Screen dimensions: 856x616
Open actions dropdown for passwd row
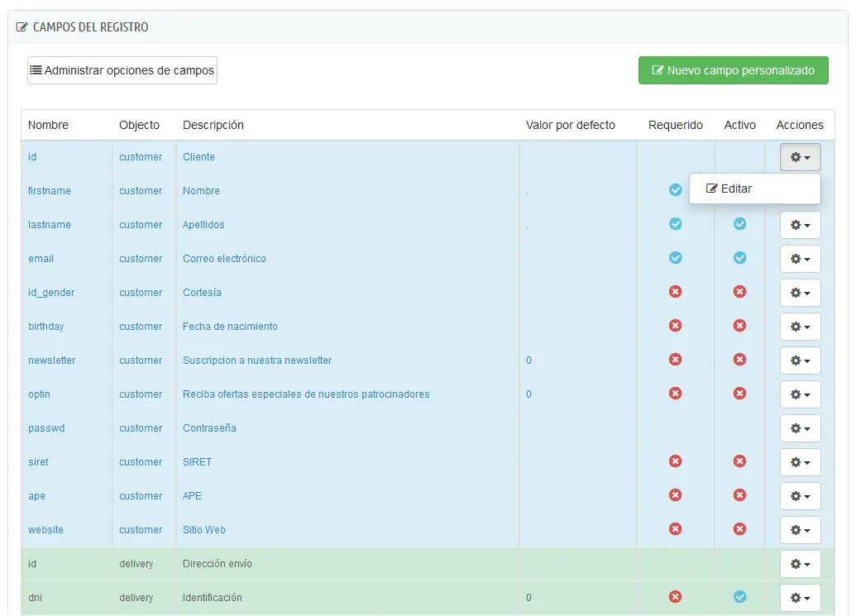point(800,428)
